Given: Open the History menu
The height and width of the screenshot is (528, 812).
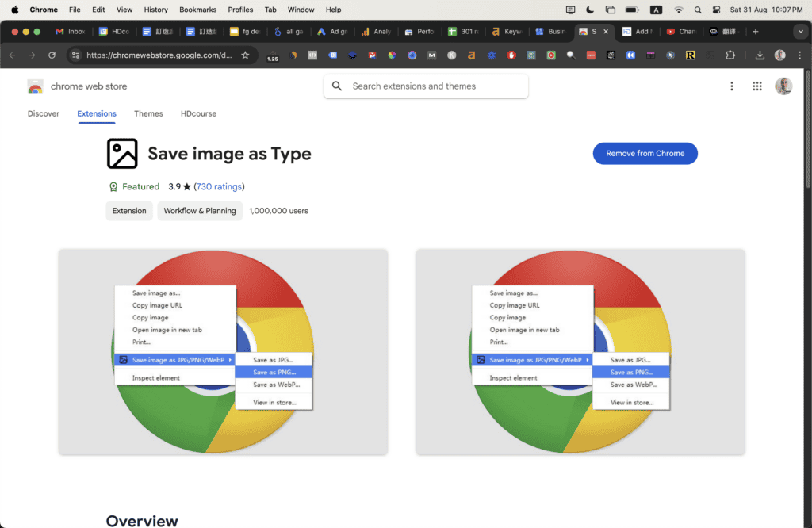Looking at the screenshot, I should (156, 10).
